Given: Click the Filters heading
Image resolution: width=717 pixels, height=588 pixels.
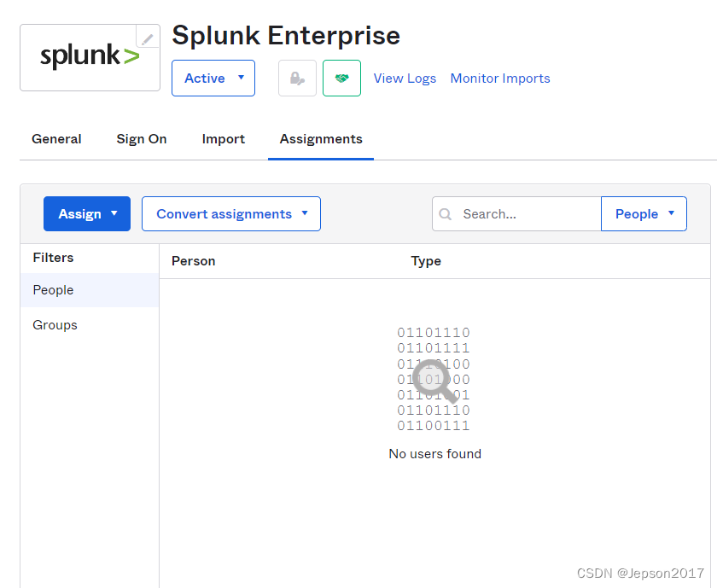Looking at the screenshot, I should tap(53, 258).
